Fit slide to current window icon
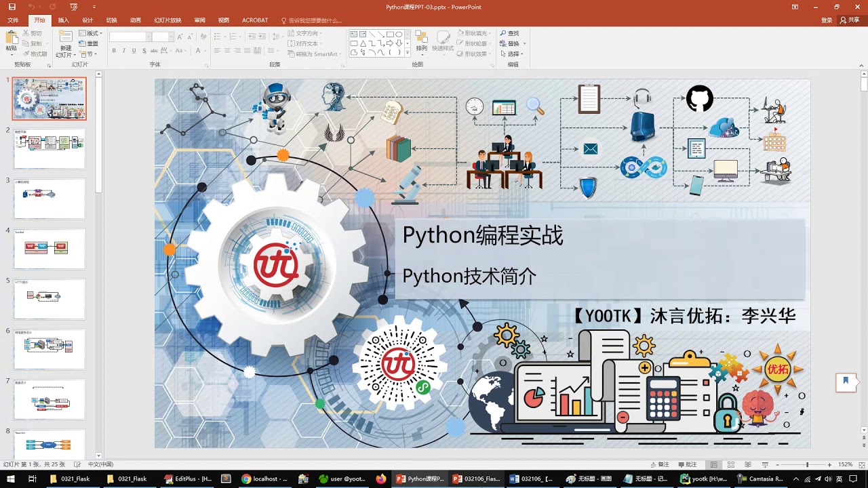The image size is (868, 488). pos(861,465)
